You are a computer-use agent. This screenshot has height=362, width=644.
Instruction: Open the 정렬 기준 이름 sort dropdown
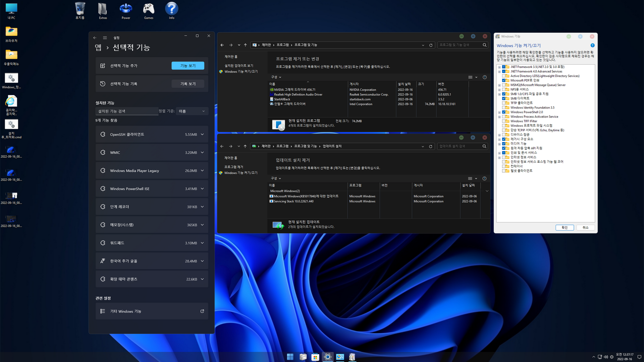[192, 111]
